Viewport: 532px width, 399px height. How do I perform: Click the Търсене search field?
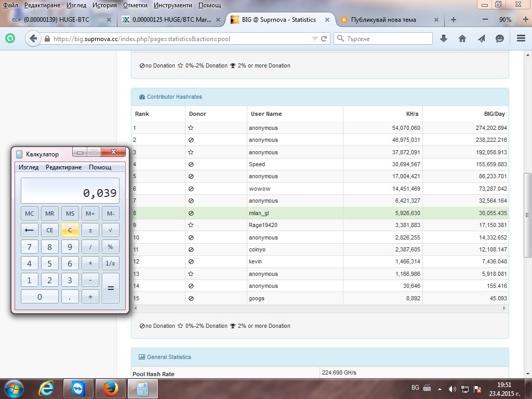click(x=383, y=38)
